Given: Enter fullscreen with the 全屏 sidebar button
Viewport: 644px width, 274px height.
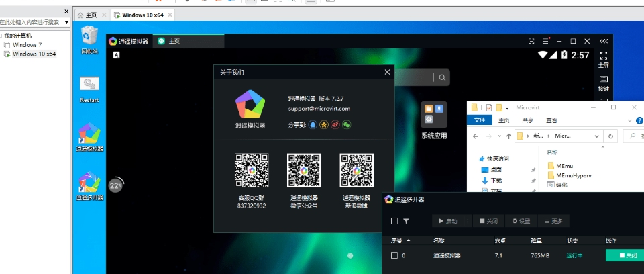Looking at the screenshot, I should pos(603,60).
